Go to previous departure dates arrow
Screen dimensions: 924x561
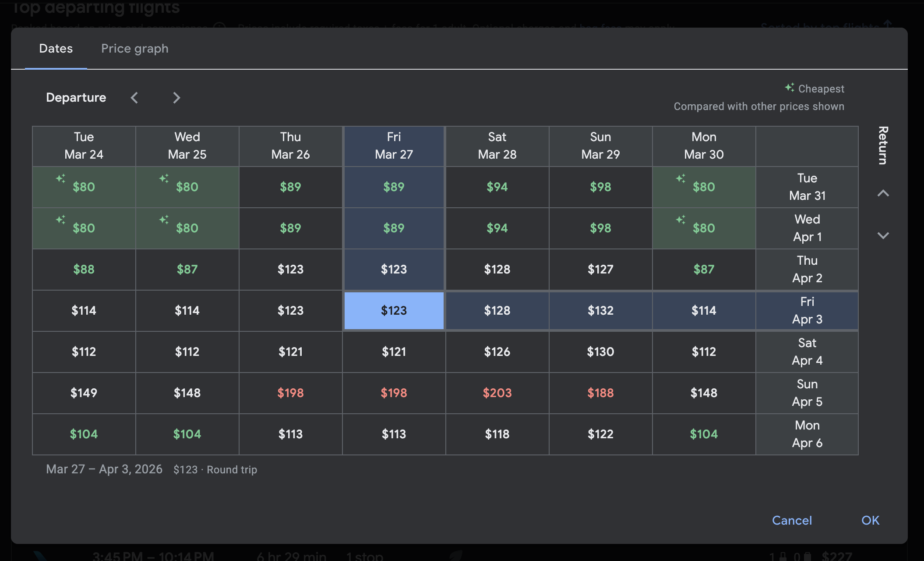tap(134, 98)
